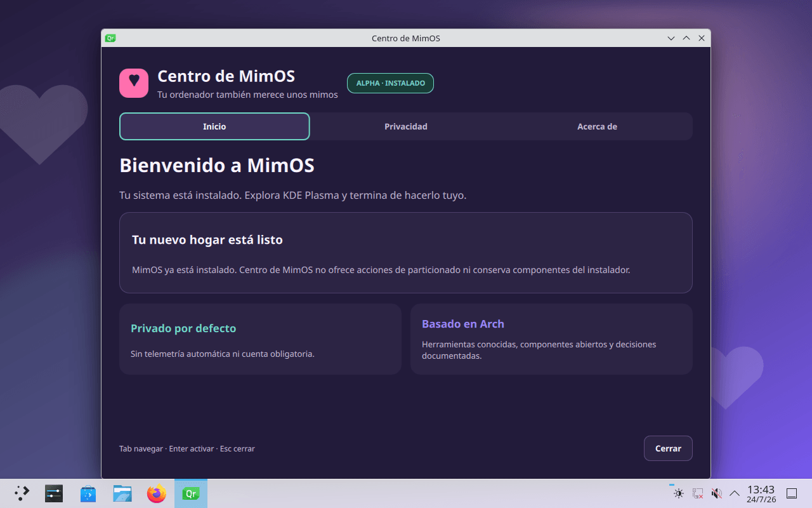Screen dimensions: 812x508
Task: Launch Firefox from the taskbar
Action: pos(157,493)
